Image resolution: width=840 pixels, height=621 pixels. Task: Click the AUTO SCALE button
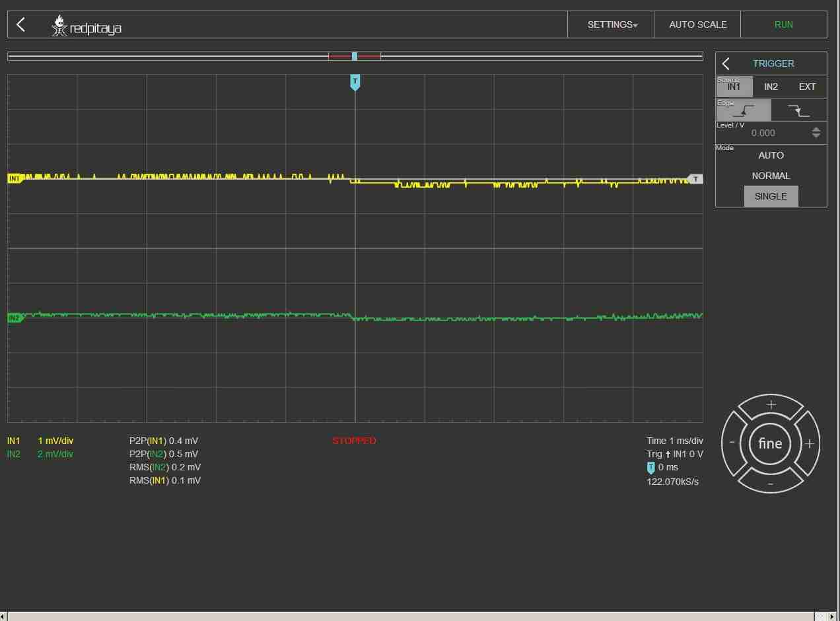tap(697, 24)
